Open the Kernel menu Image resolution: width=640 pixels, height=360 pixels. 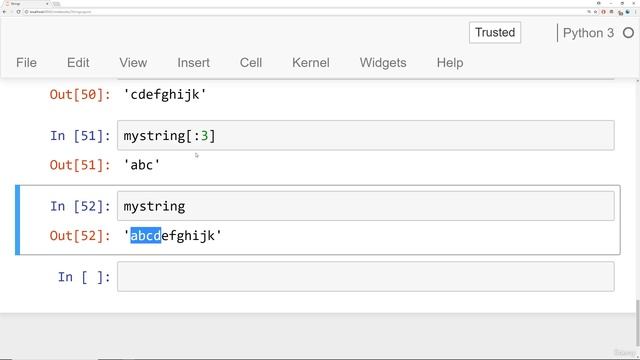pos(311,63)
